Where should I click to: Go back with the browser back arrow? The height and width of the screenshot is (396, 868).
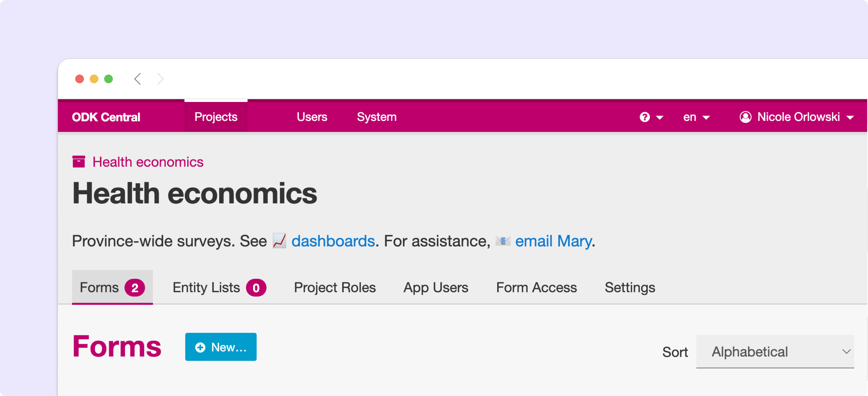click(137, 79)
